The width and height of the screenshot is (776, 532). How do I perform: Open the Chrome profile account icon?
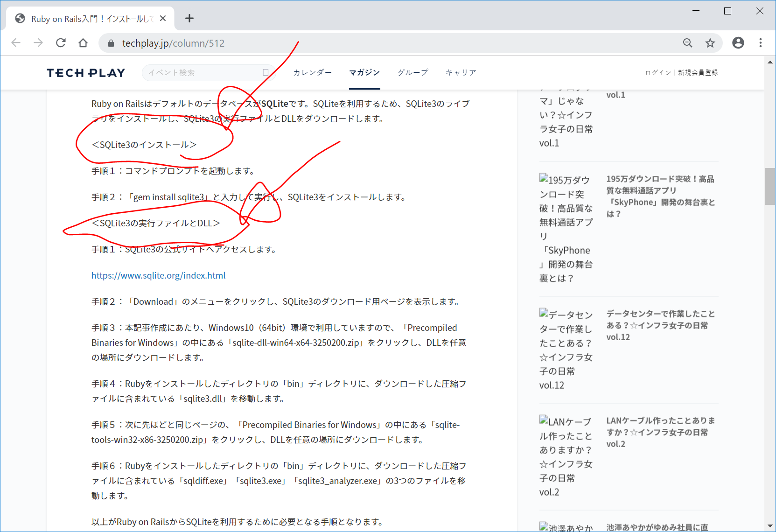point(738,43)
